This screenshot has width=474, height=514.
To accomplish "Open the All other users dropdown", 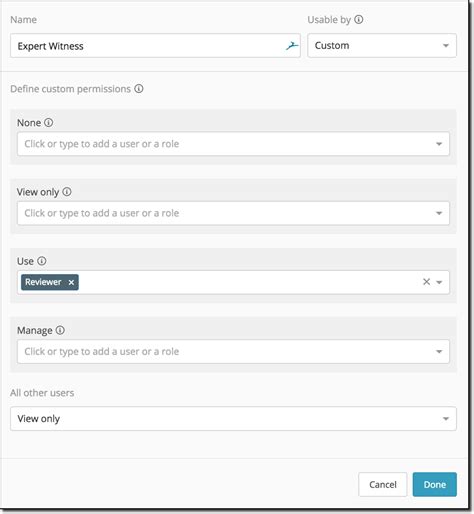I will click(233, 419).
